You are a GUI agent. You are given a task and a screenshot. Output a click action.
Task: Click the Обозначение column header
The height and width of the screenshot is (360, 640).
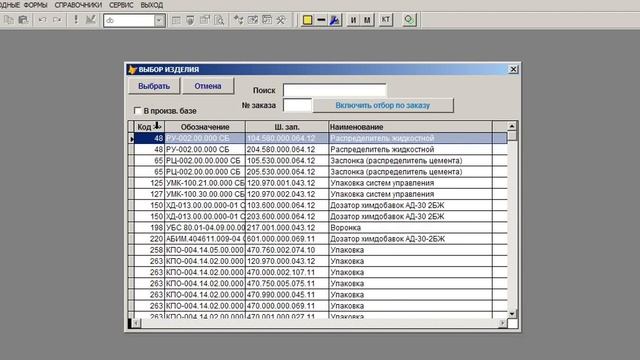tap(205, 127)
